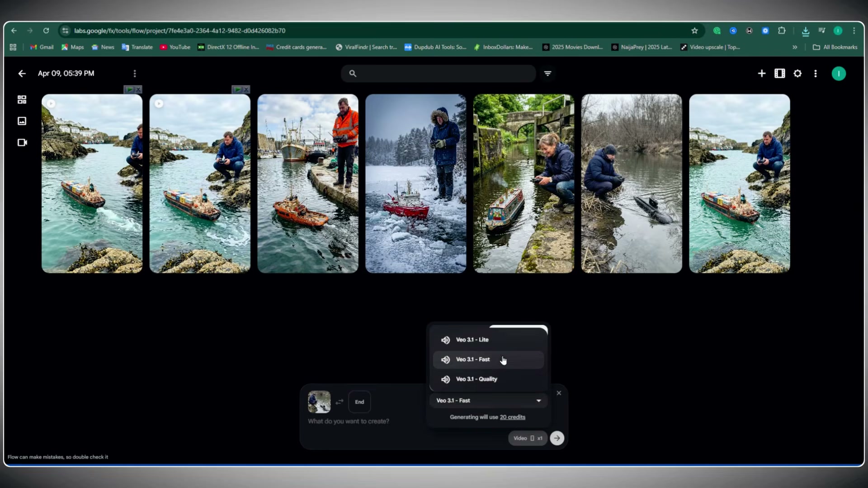Open browser extensions puzzle icon
The image size is (868, 488).
[x=782, y=31]
